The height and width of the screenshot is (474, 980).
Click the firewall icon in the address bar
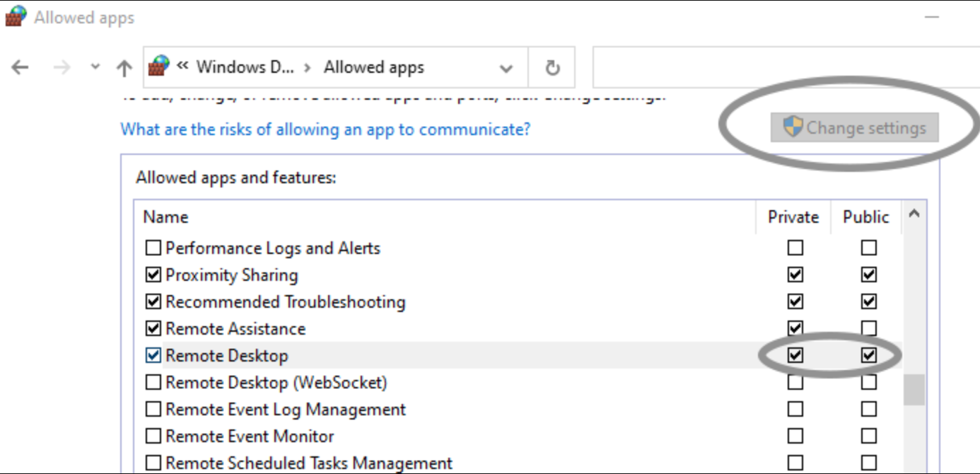click(x=158, y=66)
